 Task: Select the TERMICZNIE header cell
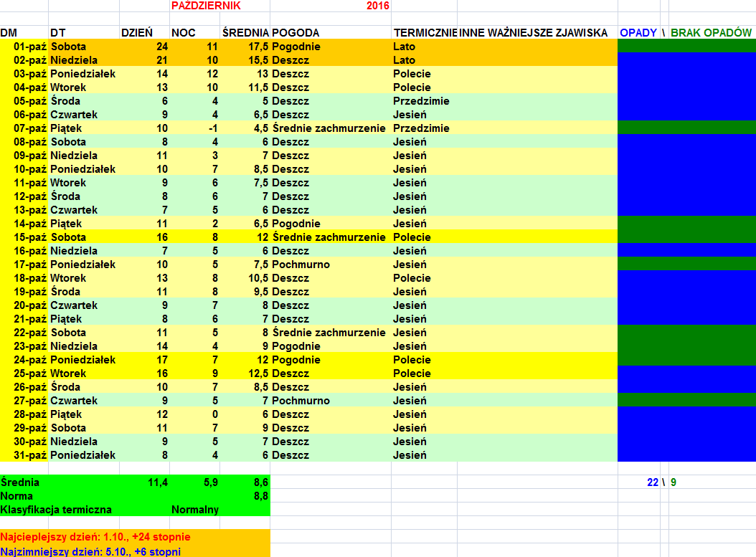click(425, 33)
